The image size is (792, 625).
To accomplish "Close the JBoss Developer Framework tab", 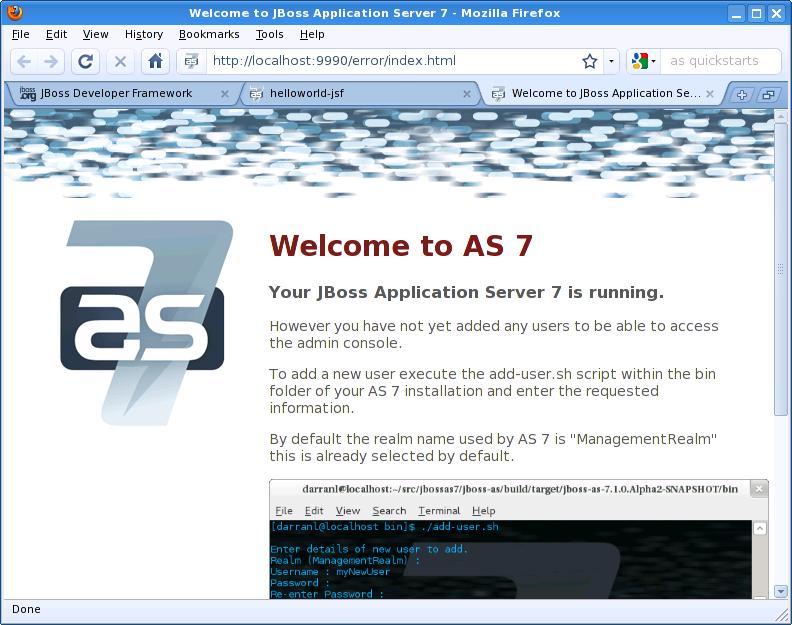I will (225, 94).
